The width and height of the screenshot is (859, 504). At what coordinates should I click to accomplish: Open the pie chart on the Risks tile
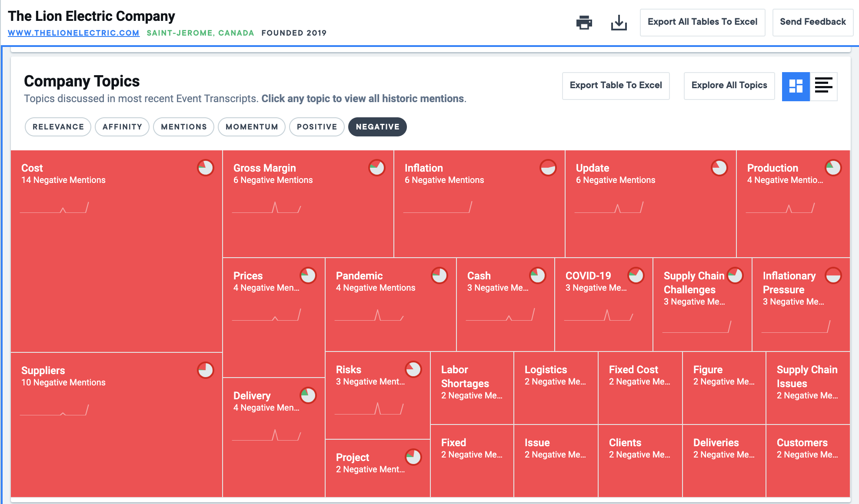click(413, 369)
